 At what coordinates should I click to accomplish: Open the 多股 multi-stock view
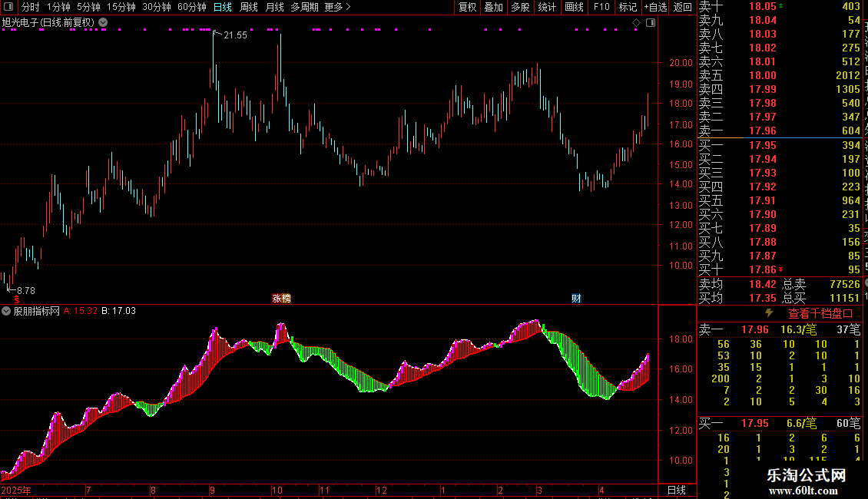(520, 7)
